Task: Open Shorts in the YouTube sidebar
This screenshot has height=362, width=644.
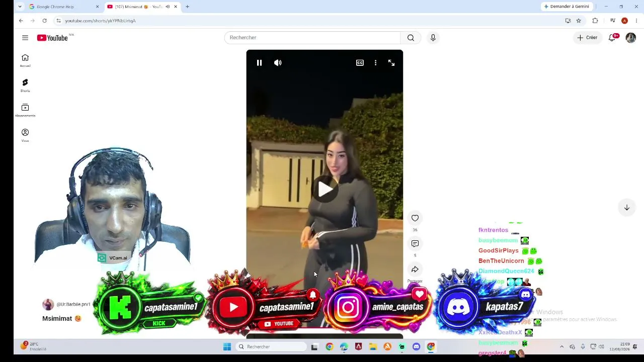Action: 25,85
